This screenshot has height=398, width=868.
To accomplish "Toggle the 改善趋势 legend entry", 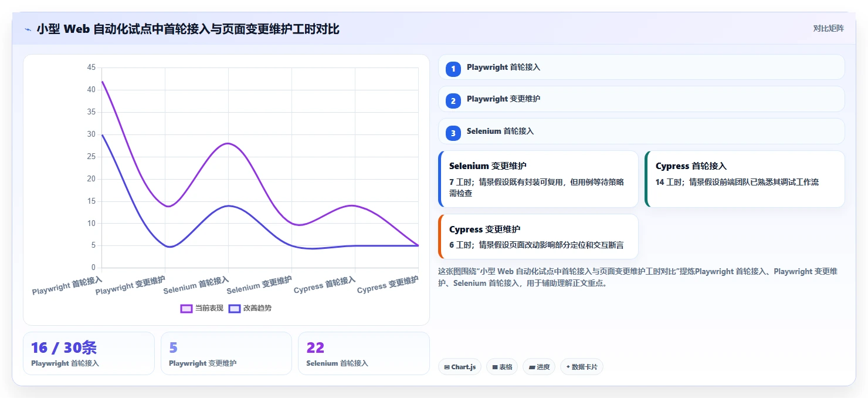I will coord(250,308).
